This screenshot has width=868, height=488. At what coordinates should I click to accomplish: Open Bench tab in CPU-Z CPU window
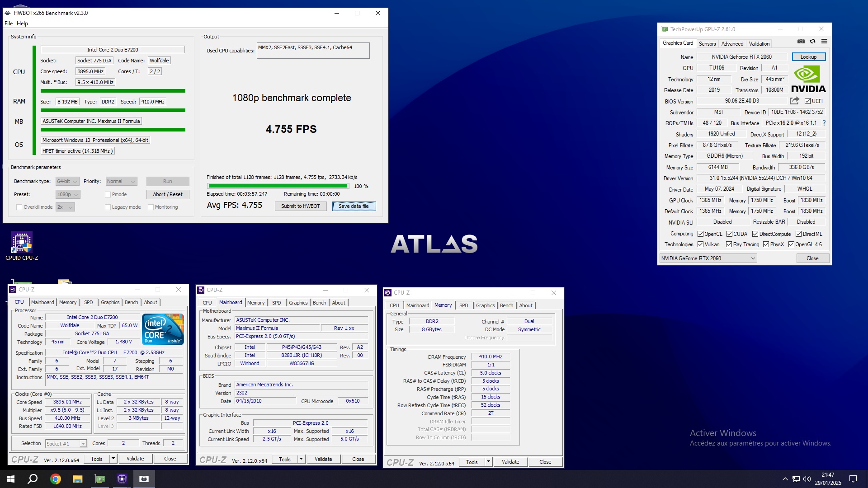tap(131, 302)
